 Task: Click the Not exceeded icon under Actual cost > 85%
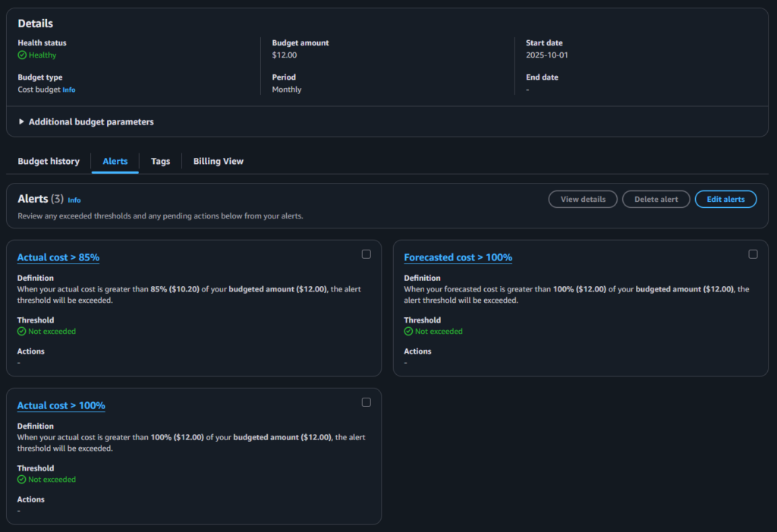[x=22, y=332]
